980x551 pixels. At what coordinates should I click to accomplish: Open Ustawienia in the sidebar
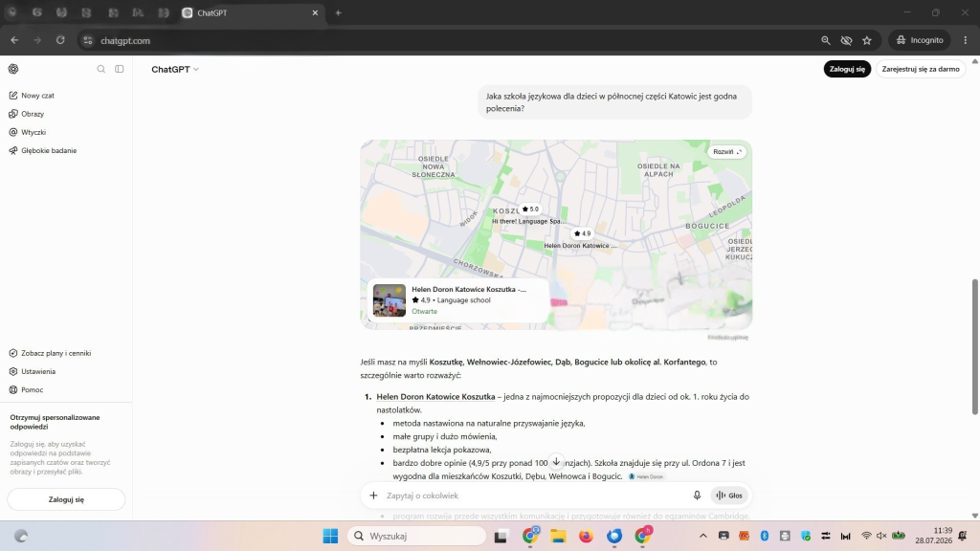pyautogui.click(x=33, y=371)
